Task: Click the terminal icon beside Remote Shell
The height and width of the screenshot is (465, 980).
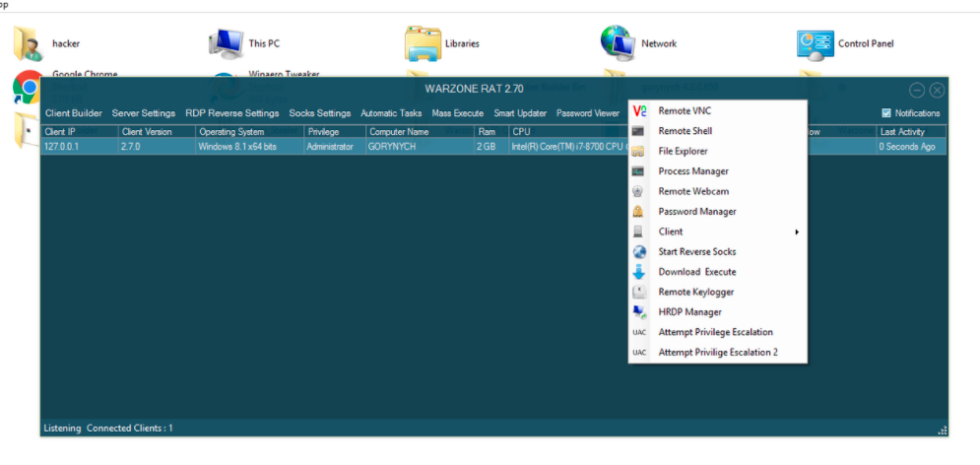Action: pos(638,131)
